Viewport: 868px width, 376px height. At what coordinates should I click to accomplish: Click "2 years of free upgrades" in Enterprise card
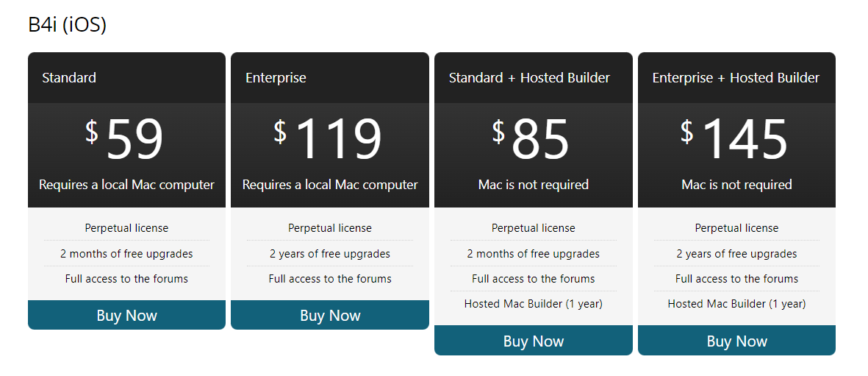[330, 254]
